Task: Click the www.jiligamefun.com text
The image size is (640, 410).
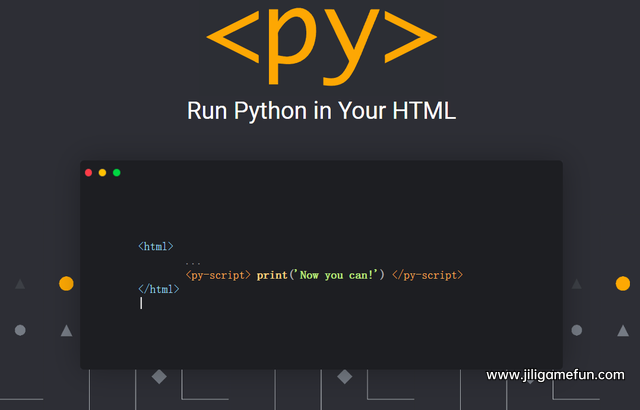Action: pos(555,375)
